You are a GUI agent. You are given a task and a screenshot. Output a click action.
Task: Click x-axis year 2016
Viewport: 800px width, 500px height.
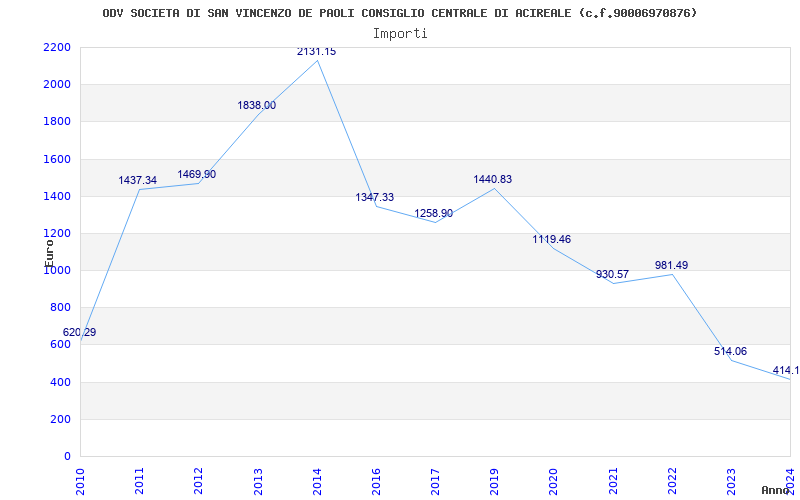pyautogui.click(x=376, y=481)
